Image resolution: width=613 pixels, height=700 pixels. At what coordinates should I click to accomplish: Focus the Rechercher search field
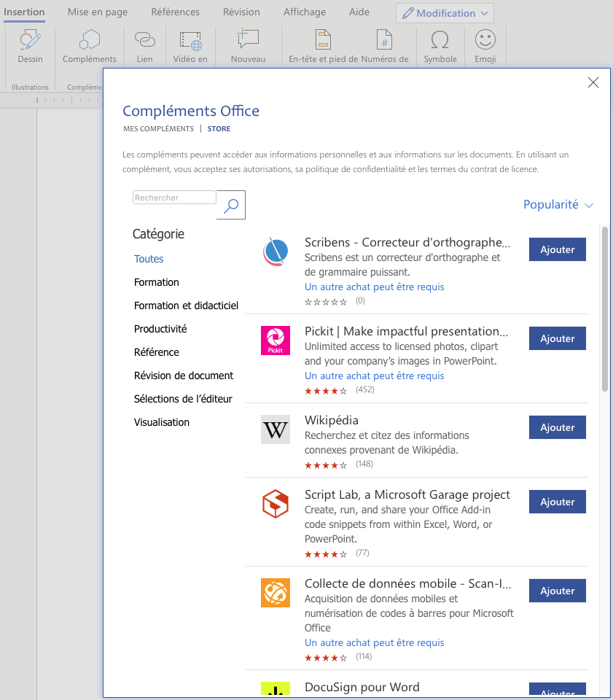click(174, 198)
